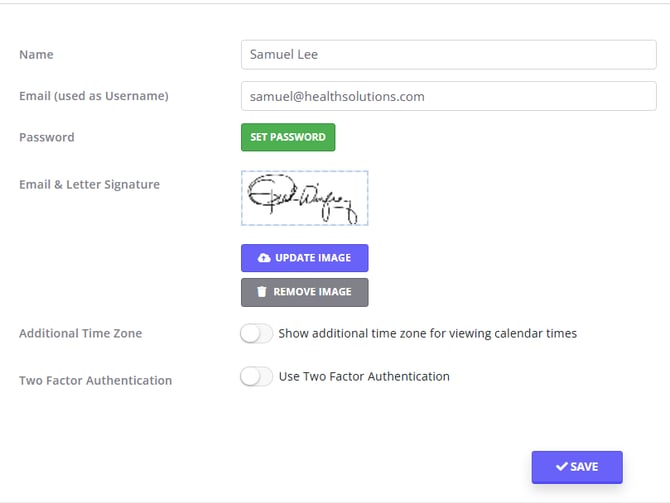Enable the additional time zone switch
Image resolution: width=670 pixels, height=503 pixels.
(256, 334)
